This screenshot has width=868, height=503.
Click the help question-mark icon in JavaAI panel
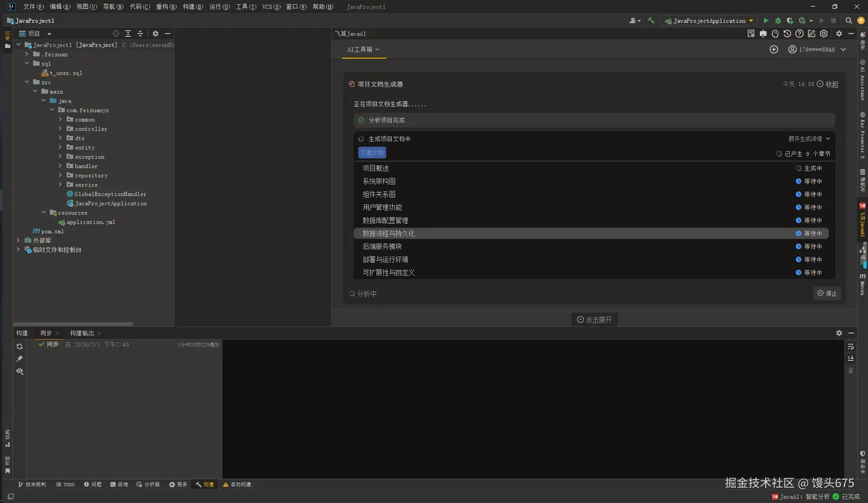tap(800, 34)
